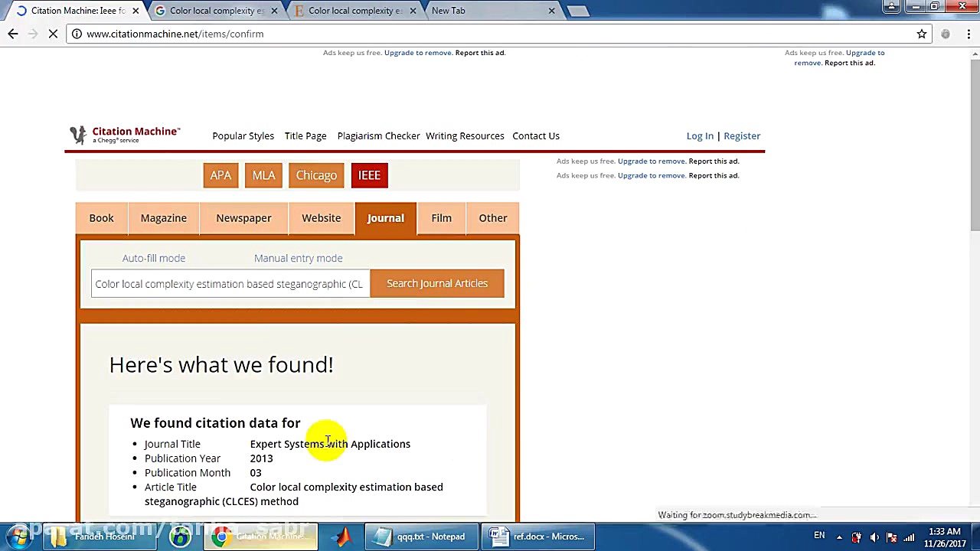Image resolution: width=980 pixels, height=551 pixels.
Task: Click the address bar URL
Action: (175, 34)
